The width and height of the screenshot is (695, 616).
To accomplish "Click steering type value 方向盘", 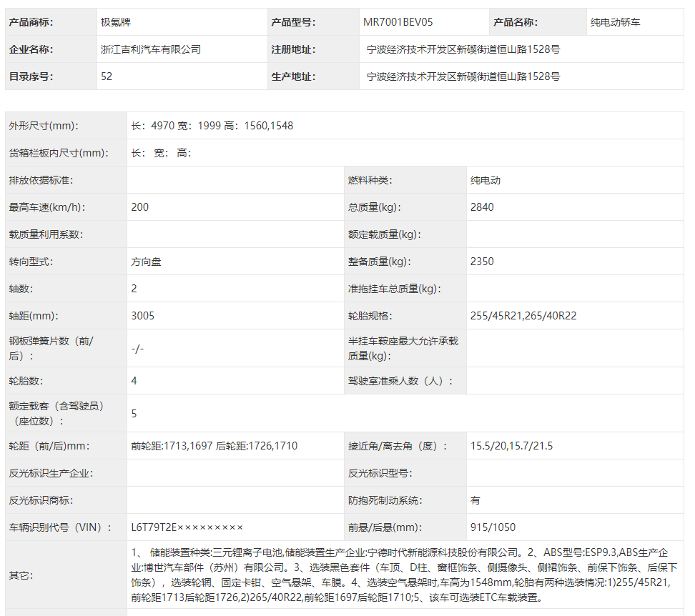I will (146, 262).
